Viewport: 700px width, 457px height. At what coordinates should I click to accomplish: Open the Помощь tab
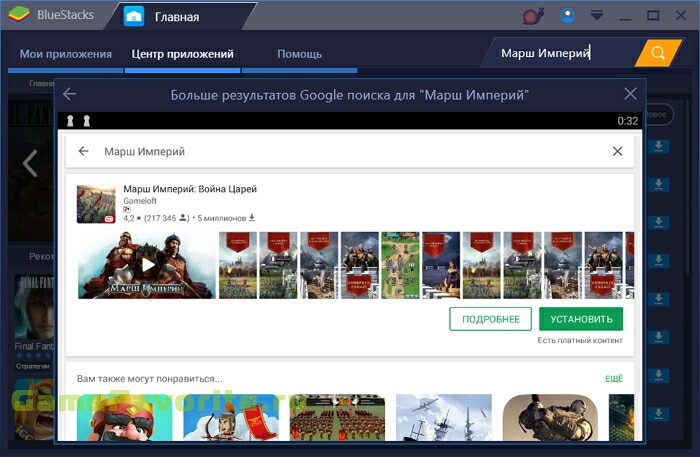[x=299, y=54]
